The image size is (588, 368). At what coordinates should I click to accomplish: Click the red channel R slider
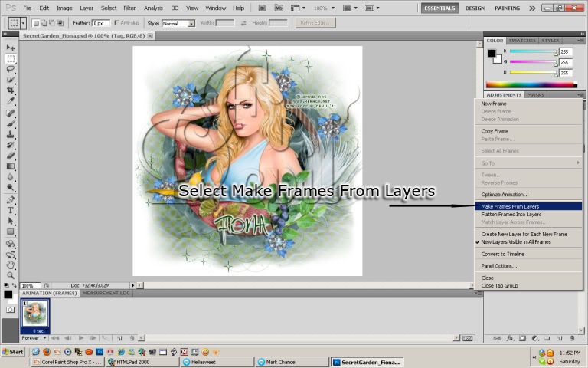(x=533, y=51)
